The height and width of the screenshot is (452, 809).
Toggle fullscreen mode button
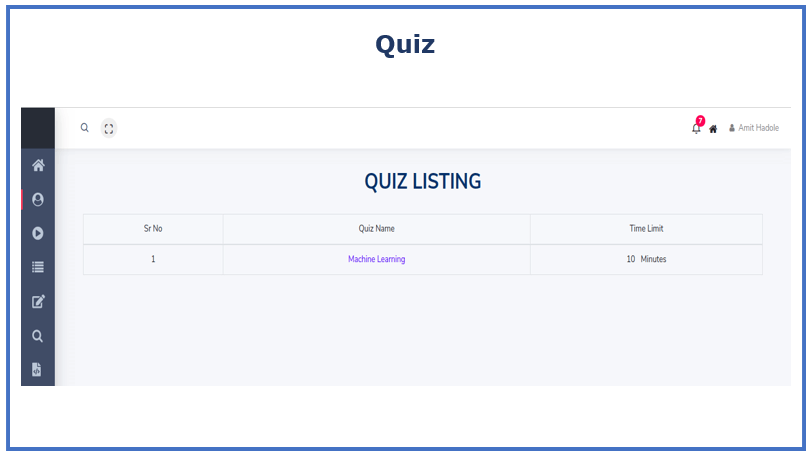[x=109, y=128]
